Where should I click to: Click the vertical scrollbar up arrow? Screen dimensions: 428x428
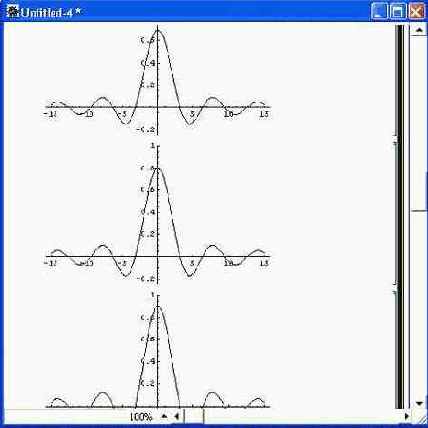418,30
